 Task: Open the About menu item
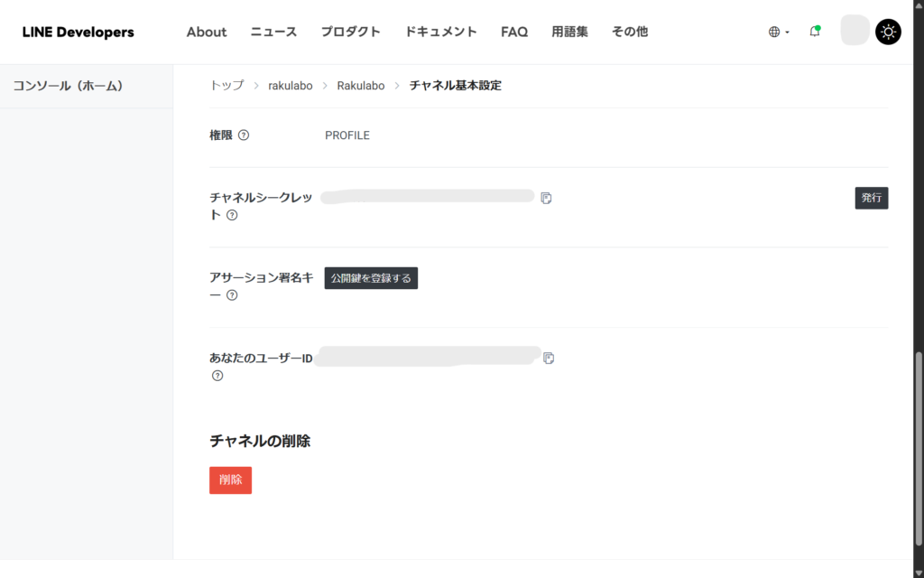(x=207, y=32)
